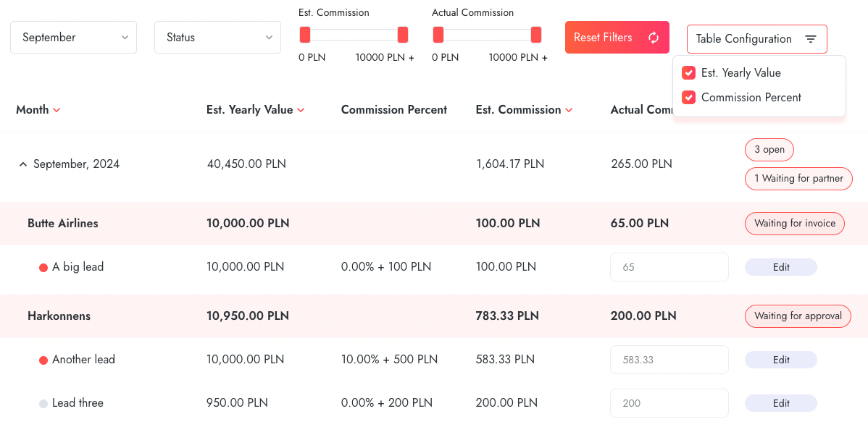
Task: Click Est. Commission slider minimum handle
Action: [305, 35]
